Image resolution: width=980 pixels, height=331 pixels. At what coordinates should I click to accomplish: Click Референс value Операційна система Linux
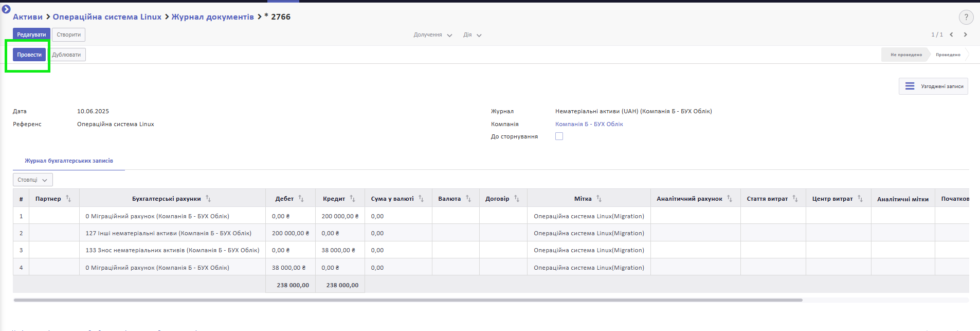(116, 124)
